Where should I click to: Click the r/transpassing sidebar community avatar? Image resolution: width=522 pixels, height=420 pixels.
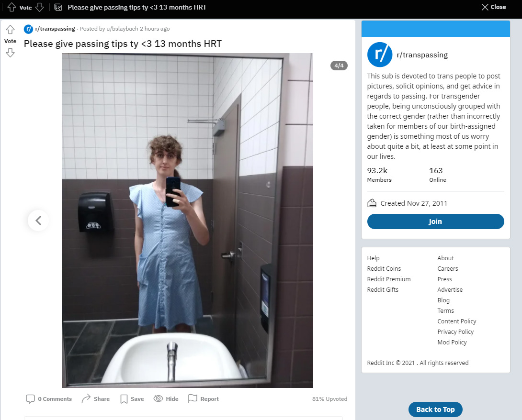pyautogui.click(x=380, y=55)
